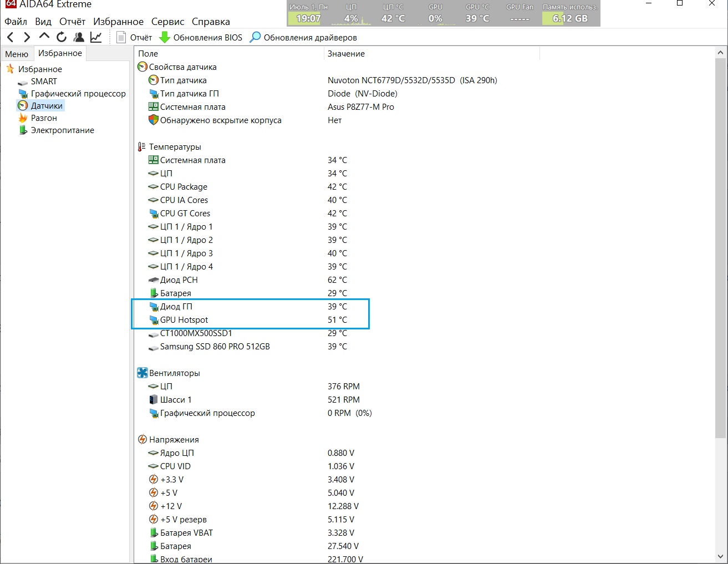
Task: Click the Отчёт toolbar button with page icon
Action: [134, 37]
